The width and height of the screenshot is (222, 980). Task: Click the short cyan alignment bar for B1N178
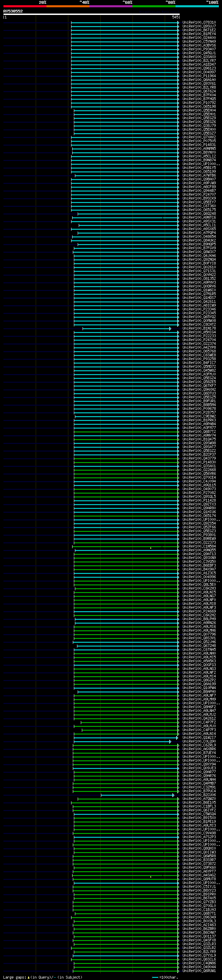[x=127, y=328]
